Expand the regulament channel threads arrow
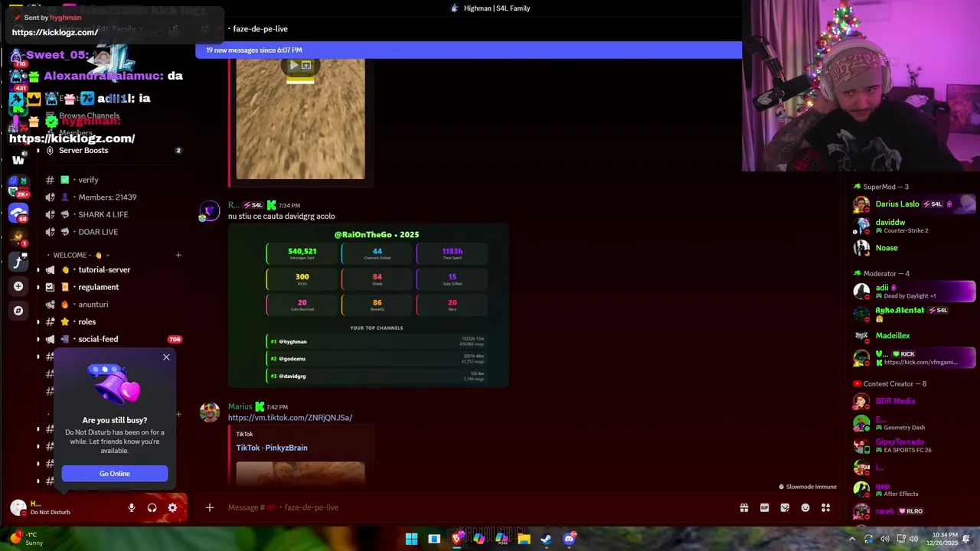The width and height of the screenshot is (980, 551). click(38, 287)
